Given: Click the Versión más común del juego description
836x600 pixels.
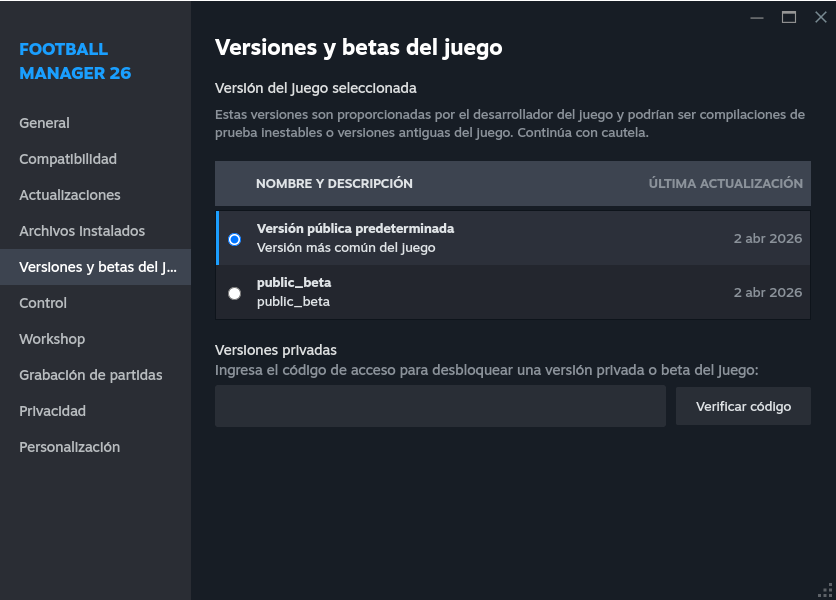Looking at the screenshot, I should [x=346, y=248].
